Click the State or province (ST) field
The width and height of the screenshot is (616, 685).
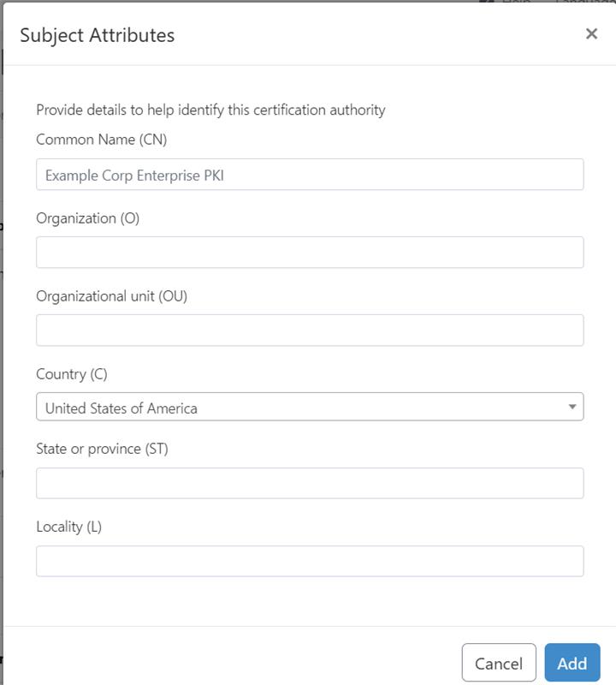310,483
